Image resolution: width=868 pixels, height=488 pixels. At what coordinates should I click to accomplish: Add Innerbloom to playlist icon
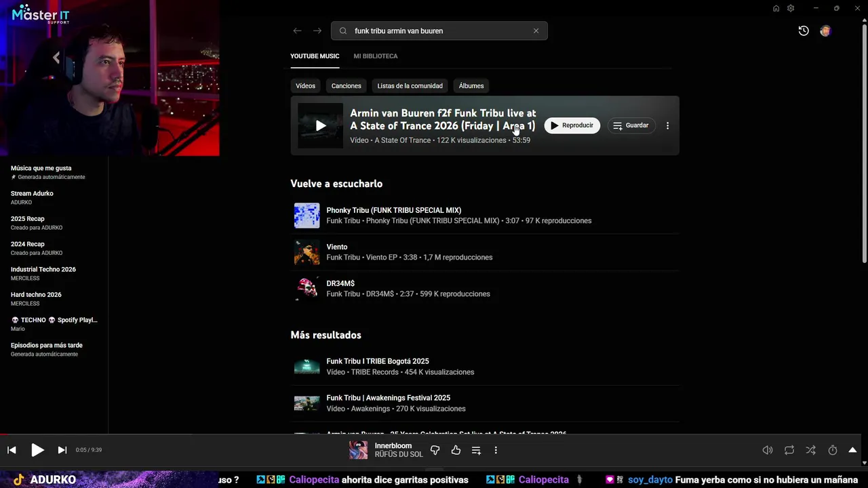[476, 450]
